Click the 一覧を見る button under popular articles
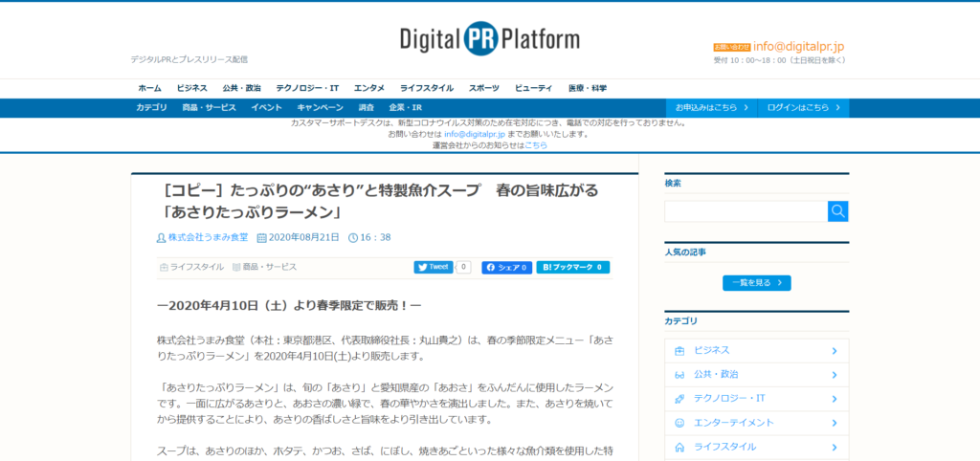 pos(756,283)
